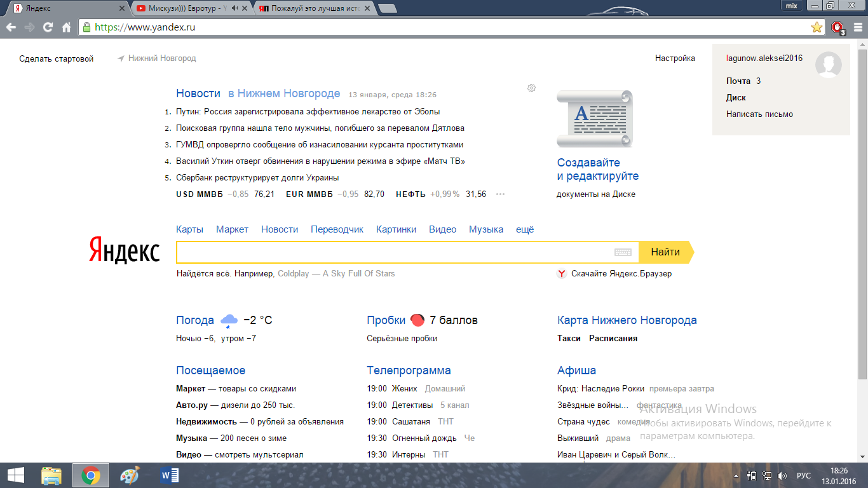Click the location arrow icon near Нижний Новгород

click(x=121, y=58)
